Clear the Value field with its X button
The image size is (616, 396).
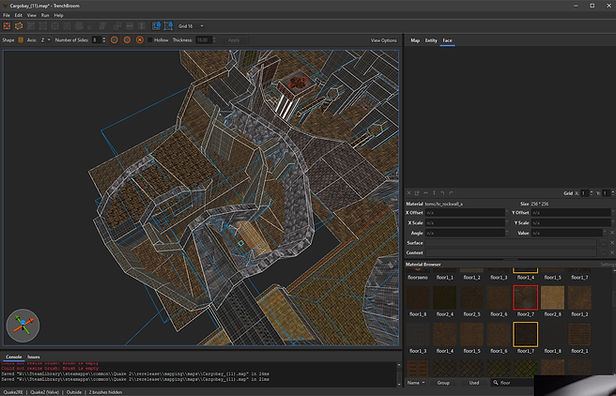[612, 233]
